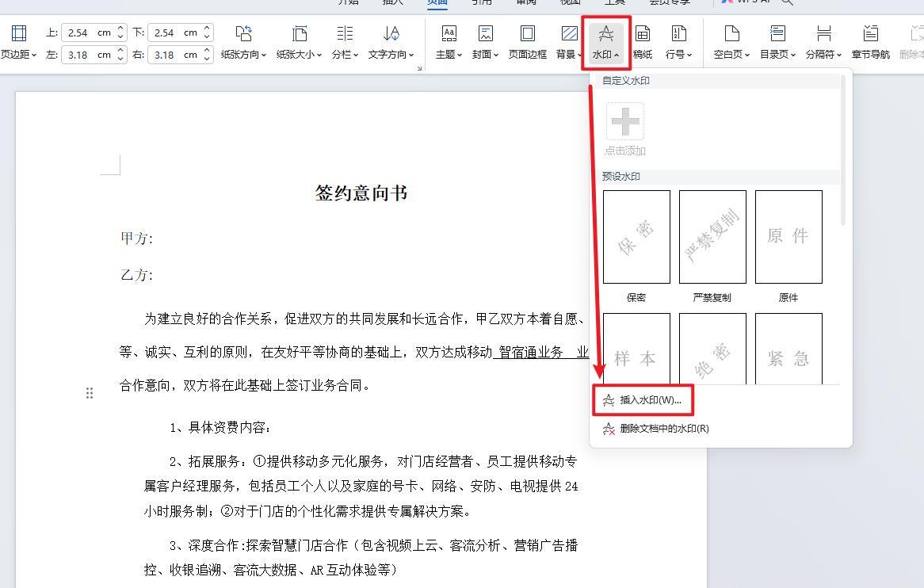Viewport: 924px width, 588px height.
Task: Click the watermark panel scrollbar
Action: click(x=843, y=151)
